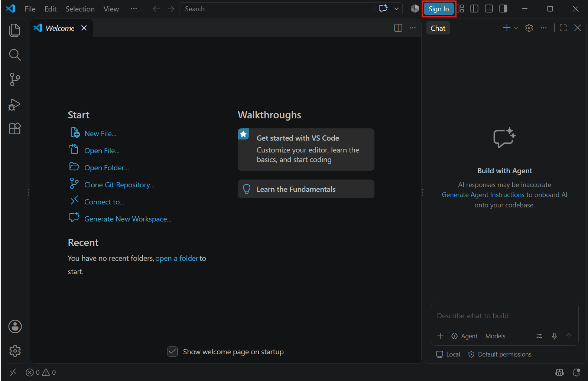Open the Agent mode picker
This screenshot has height=381, width=588.
click(464, 336)
